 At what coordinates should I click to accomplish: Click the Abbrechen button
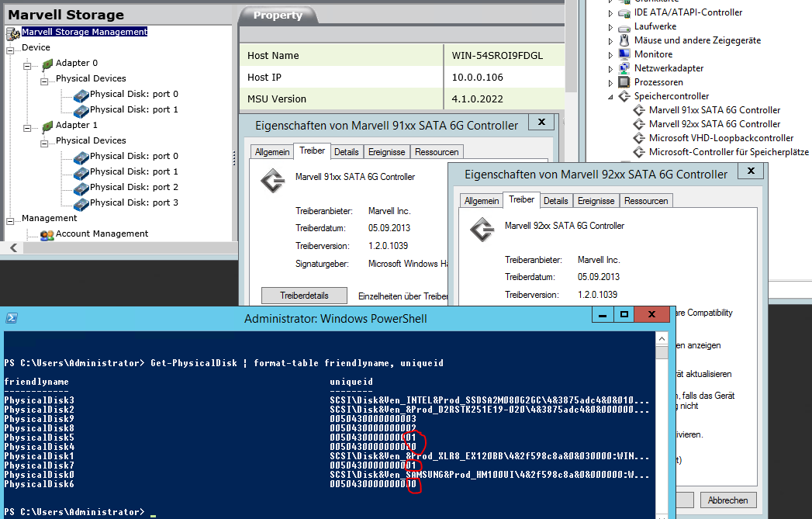727,500
